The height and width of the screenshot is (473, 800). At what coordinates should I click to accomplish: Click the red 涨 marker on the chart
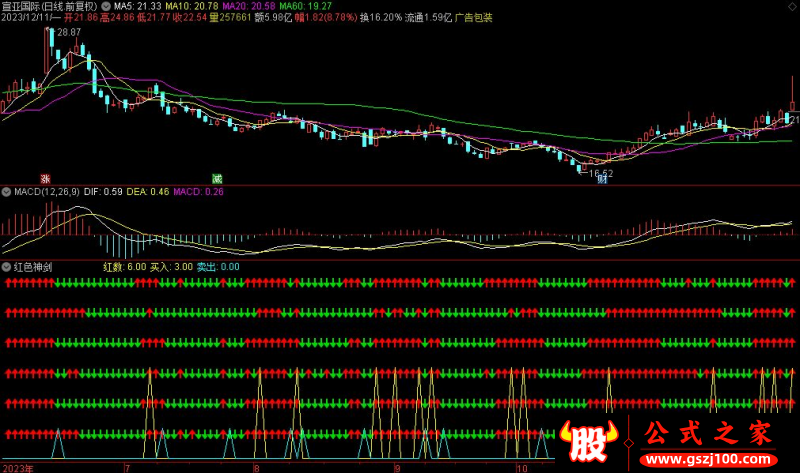[45, 178]
